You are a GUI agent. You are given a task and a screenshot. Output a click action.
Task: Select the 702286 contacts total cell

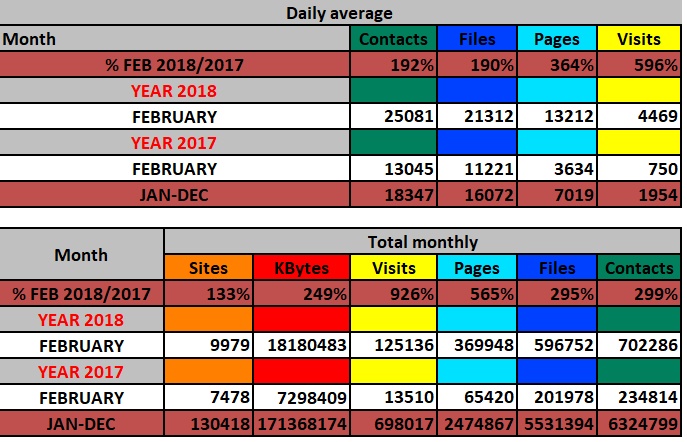tap(639, 346)
